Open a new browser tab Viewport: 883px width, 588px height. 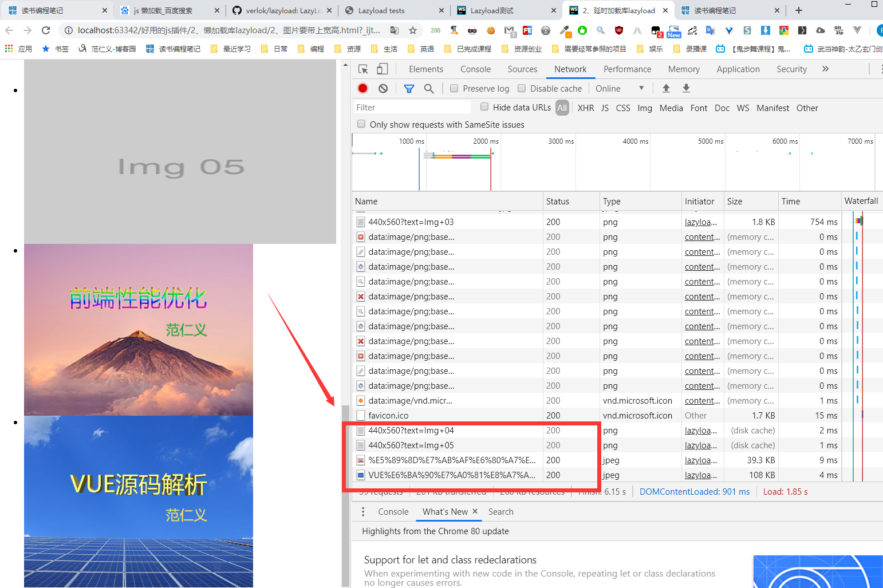[x=799, y=10]
